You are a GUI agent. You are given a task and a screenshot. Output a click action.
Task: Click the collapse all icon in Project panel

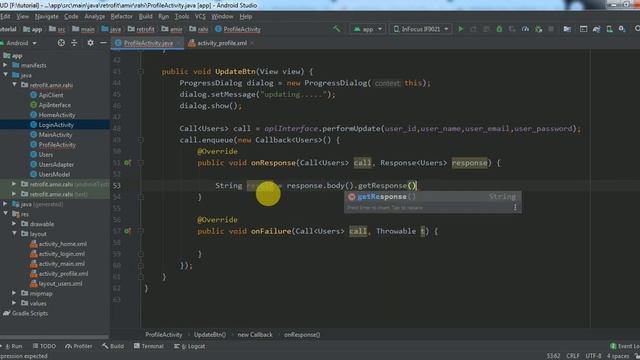[74, 43]
